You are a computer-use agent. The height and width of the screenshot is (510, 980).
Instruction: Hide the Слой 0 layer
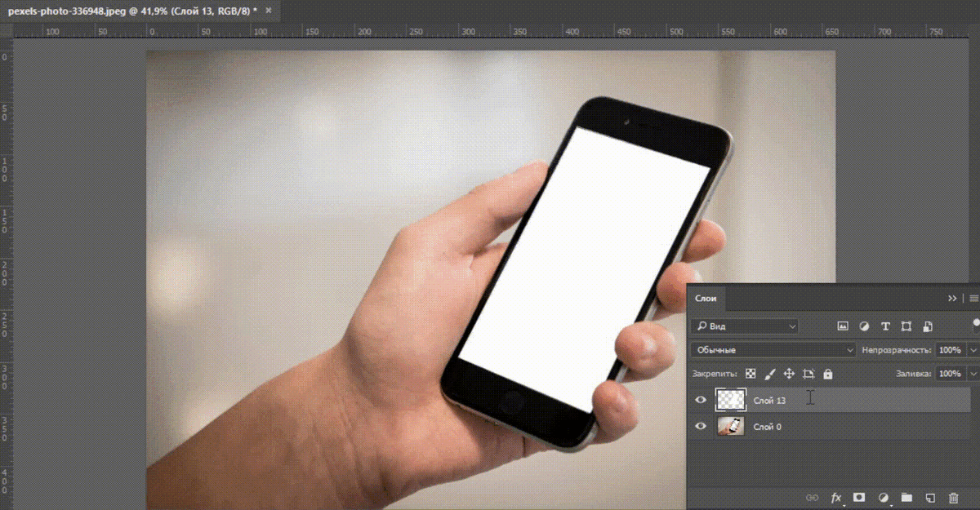point(701,426)
